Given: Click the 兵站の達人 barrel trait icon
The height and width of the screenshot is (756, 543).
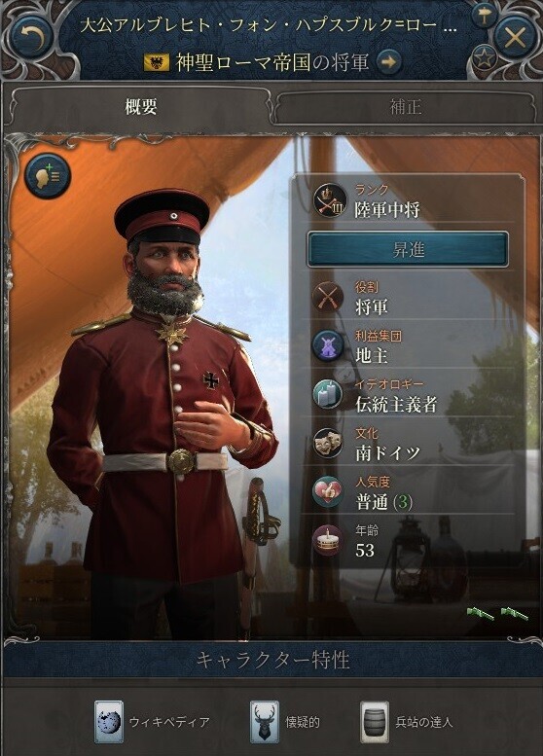Looking at the screenshot, I should coord(376,722).
